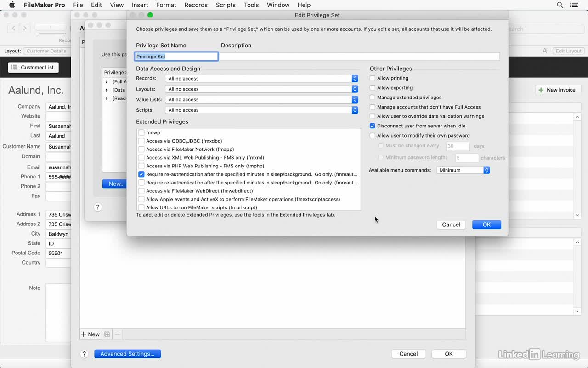Check Allow user to override data validation warnings
The width and height of the screenshot is (588, 368).
(373, 116)
